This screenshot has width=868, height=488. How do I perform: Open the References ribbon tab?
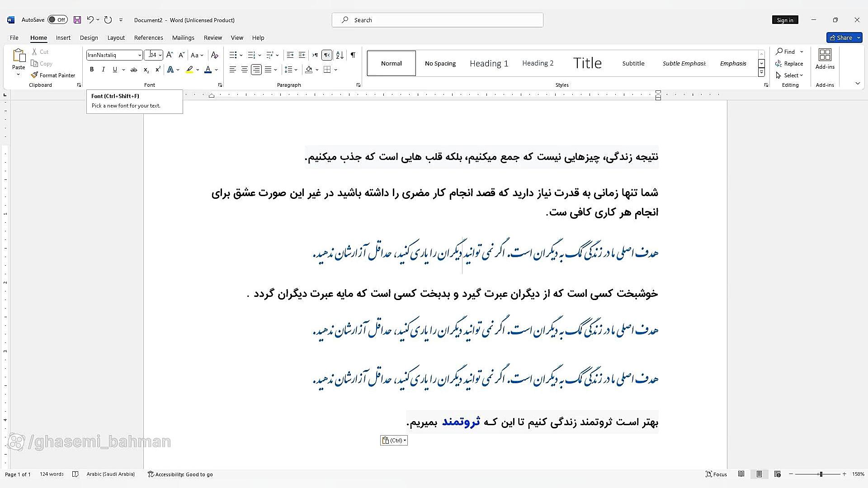[x=148, y=38]
